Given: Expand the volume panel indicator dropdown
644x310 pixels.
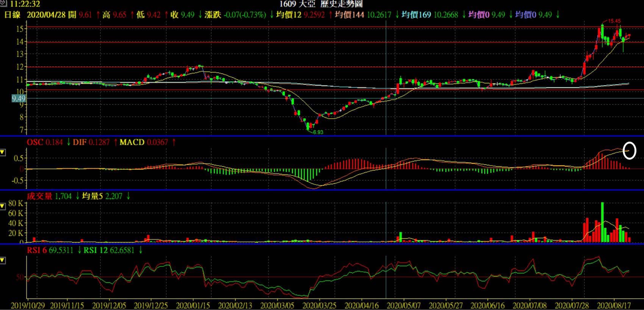Looking at the screenshot, I should [3, 206].
